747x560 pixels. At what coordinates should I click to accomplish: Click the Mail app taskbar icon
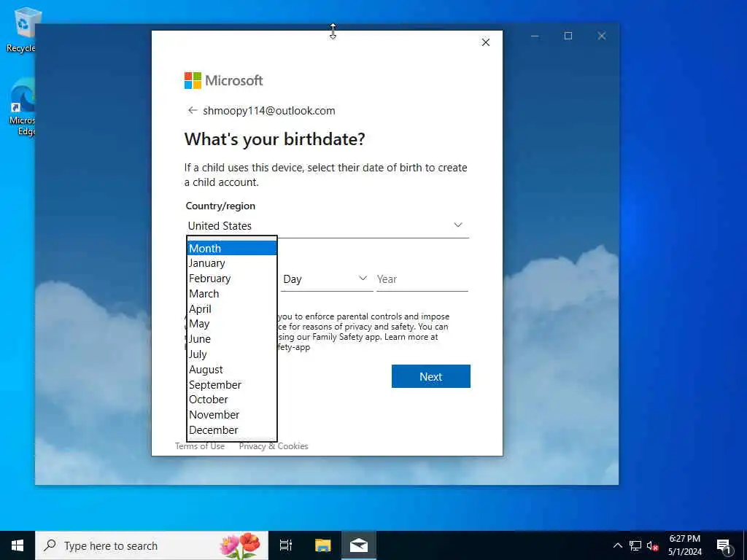pyautogui.click(x=359, y=545)
